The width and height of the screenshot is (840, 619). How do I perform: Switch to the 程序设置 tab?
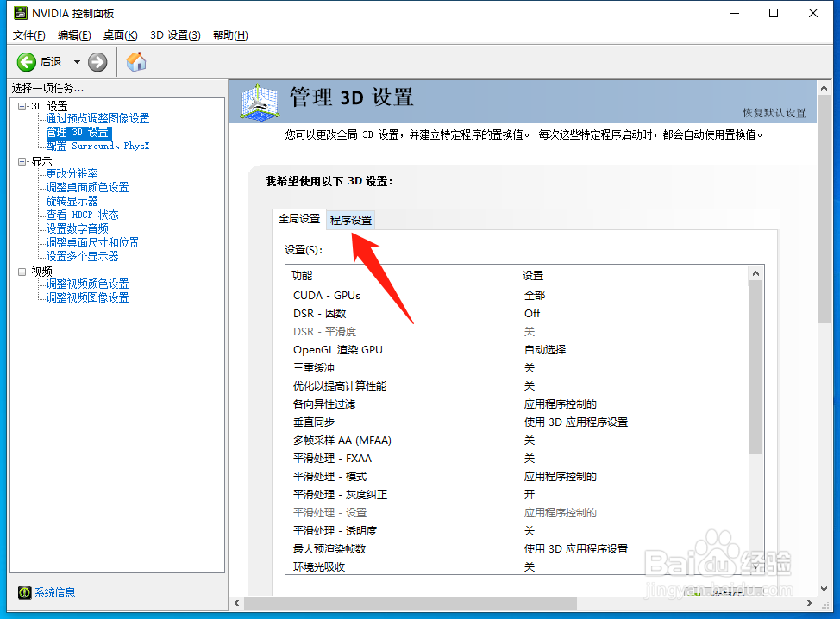pyautogui.click(x=351, y=220)
